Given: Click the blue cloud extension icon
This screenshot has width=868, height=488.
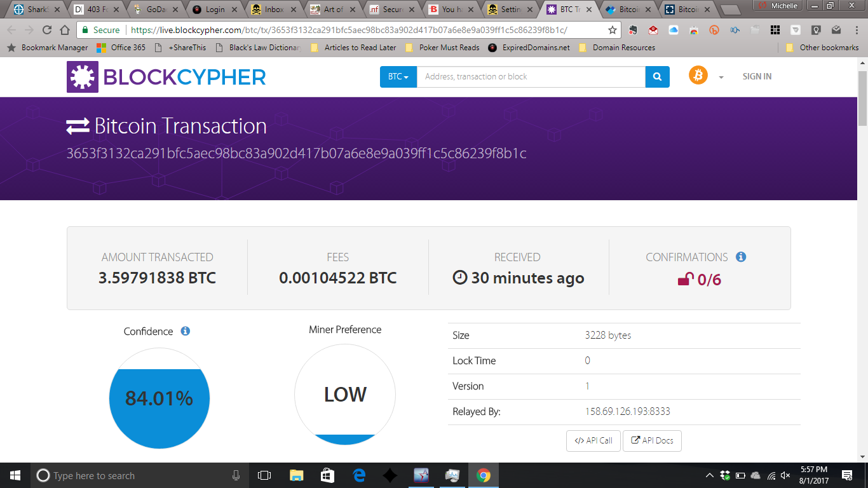Looking at the screenshot, I should [x=674, y=30].
